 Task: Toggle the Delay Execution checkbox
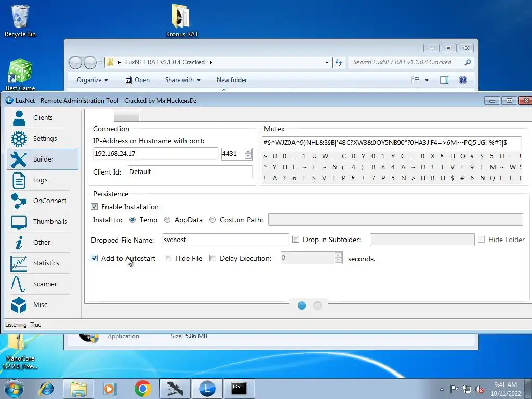212,258
